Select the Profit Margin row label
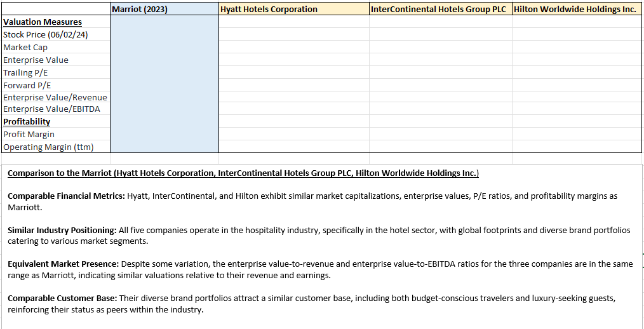This screenshot has width=644, height=329. click(x=56, y=134)
